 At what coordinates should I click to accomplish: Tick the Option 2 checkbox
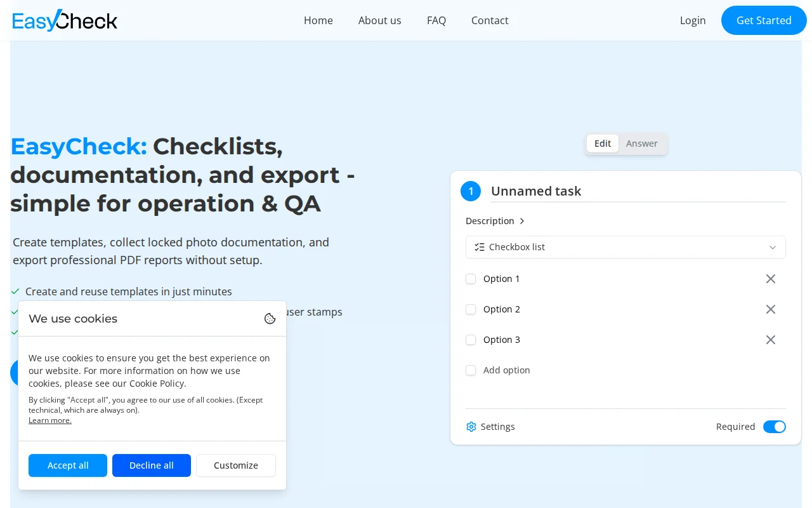[471, 309]
